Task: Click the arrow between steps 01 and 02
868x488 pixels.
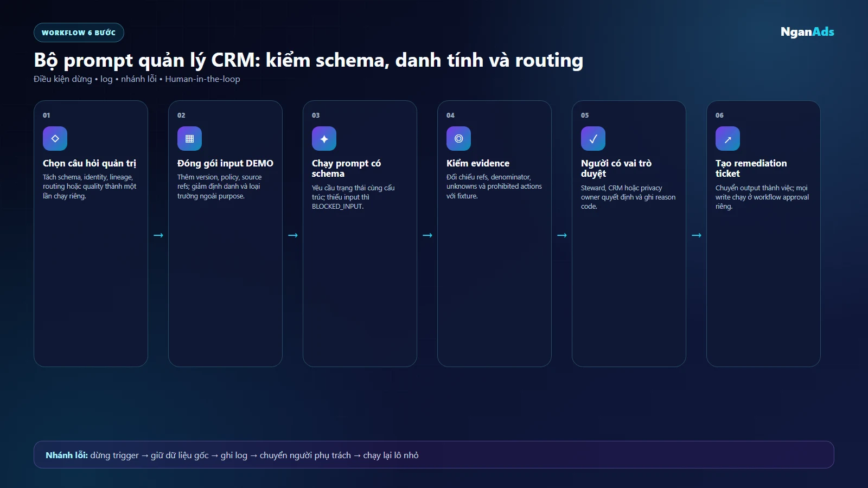Action: 158,235
